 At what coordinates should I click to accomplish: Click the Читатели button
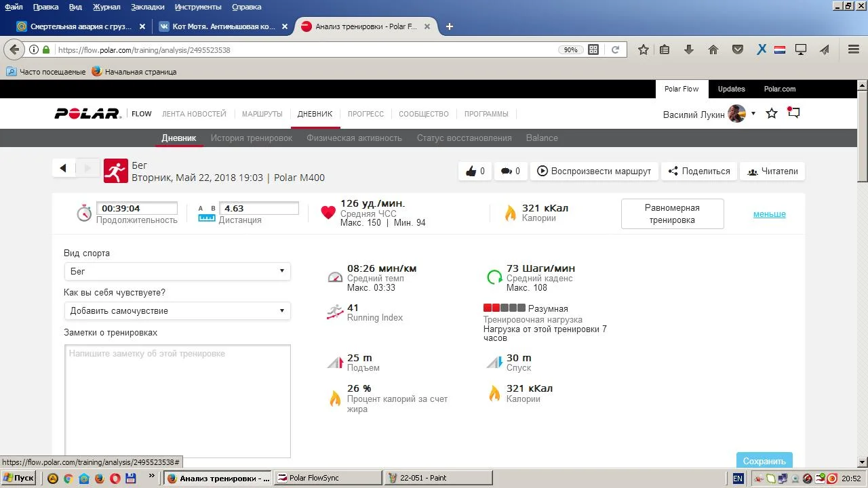pos(772,171)
